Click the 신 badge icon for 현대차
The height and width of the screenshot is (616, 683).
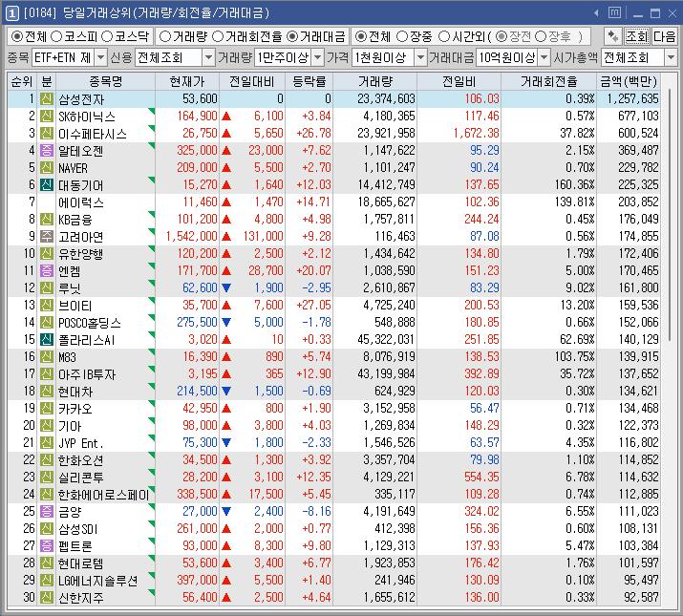[x=47, y=392]
